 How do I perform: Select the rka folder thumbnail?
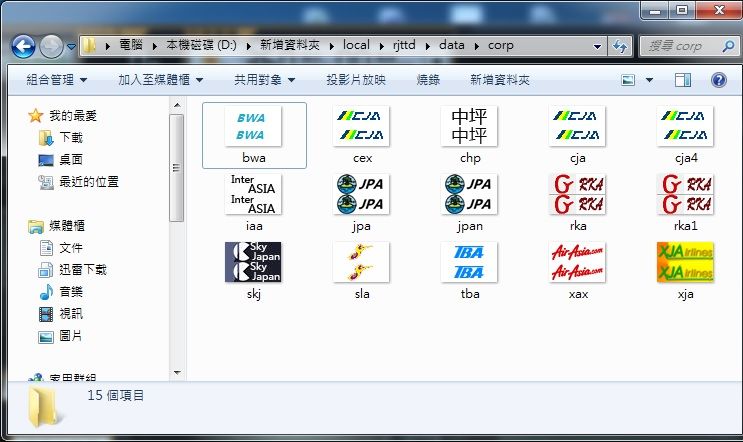[x=578, y=194]
